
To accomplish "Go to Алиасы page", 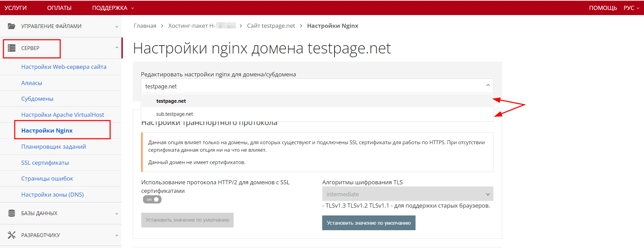I will (31, 83).
